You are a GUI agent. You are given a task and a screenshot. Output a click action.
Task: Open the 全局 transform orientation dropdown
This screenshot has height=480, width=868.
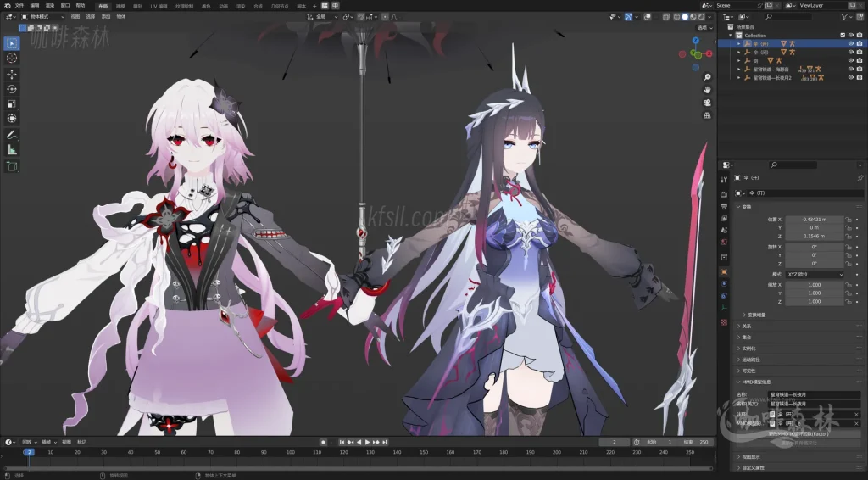click(x=322, y=17)
